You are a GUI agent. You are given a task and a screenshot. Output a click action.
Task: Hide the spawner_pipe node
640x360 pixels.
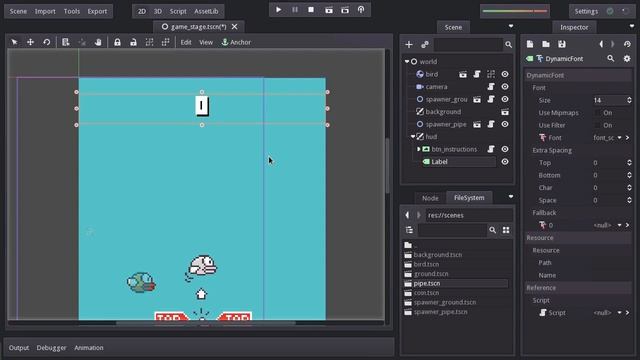click(x=505, y=124)
